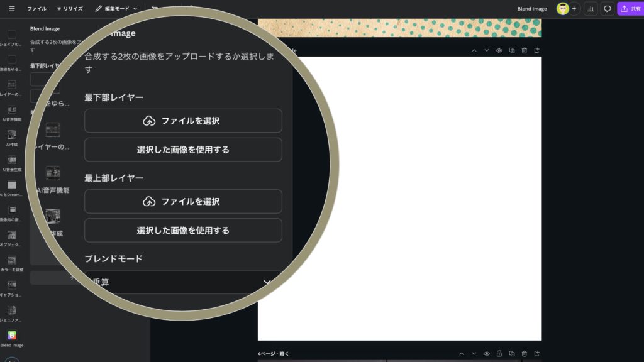Click ファイルを選択 under 最下部レイヤー
The width and height of the screenshot is (644, 362).
pyautogui.click(x=183, y=121)
